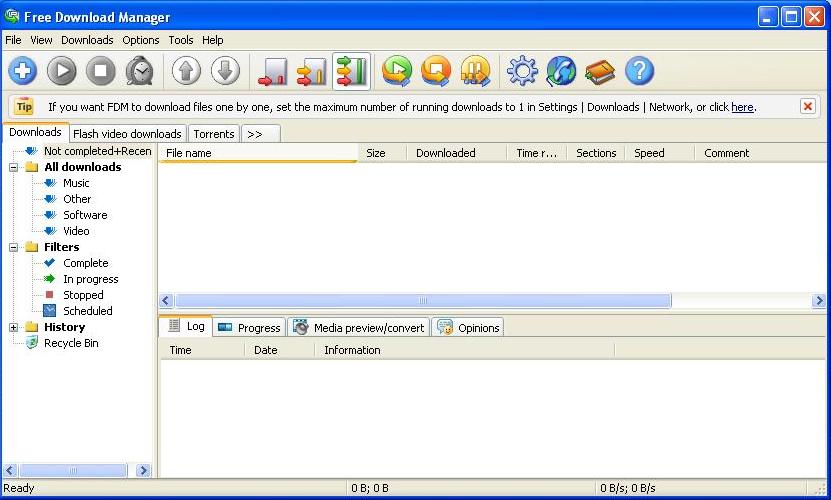The image size is (831, 500).
Task: Open the Tools menu
Action: click(181, 40)
